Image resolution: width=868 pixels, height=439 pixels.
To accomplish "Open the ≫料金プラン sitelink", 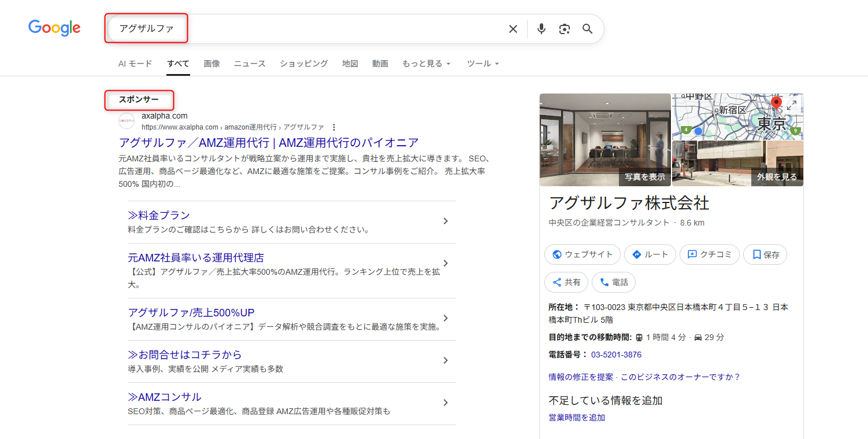I will pos(159,215).
